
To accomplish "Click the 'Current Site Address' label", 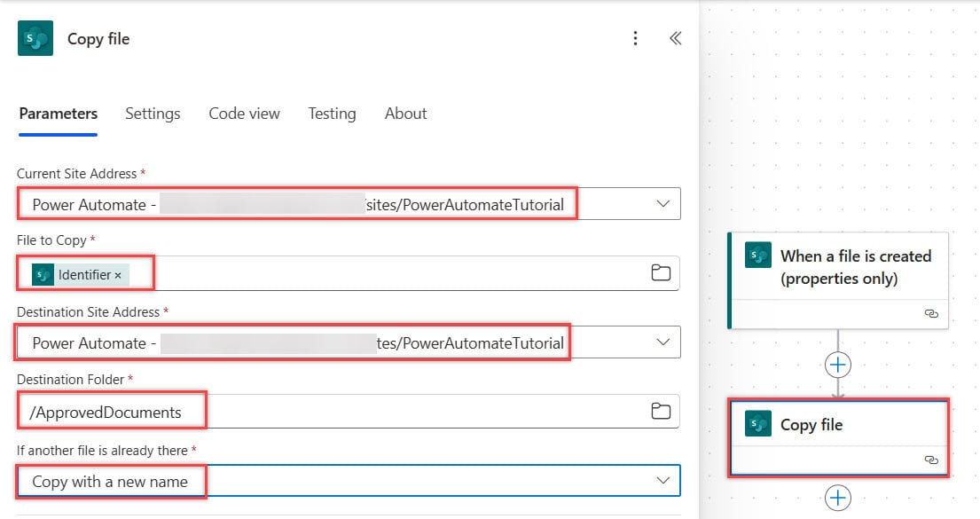I will pos(76,174).
